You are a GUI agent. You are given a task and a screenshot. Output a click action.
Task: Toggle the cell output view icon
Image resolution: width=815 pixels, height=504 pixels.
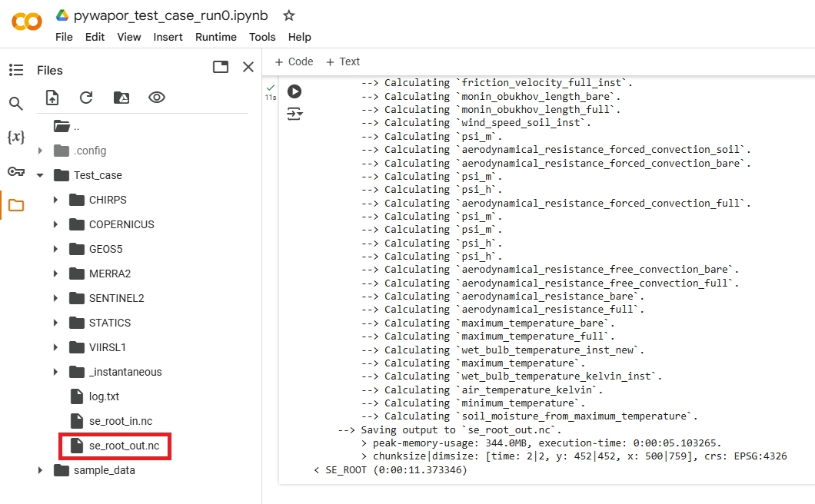[x=294, y=114]
